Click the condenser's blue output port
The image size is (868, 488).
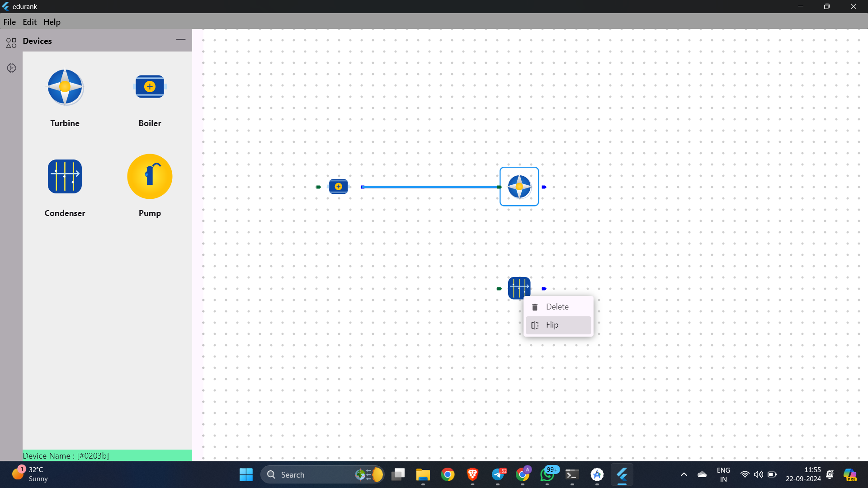point(544,289)
